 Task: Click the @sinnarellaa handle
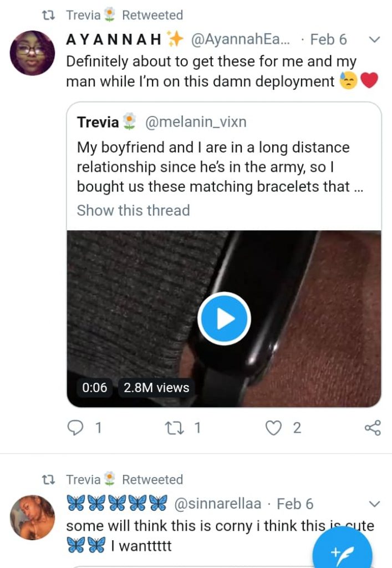[221, 504]
